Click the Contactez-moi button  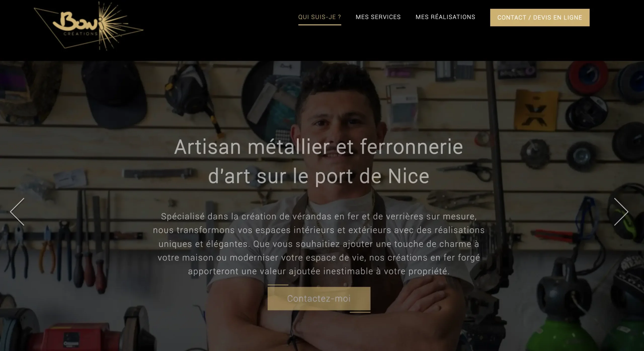(x=319, y=298)
